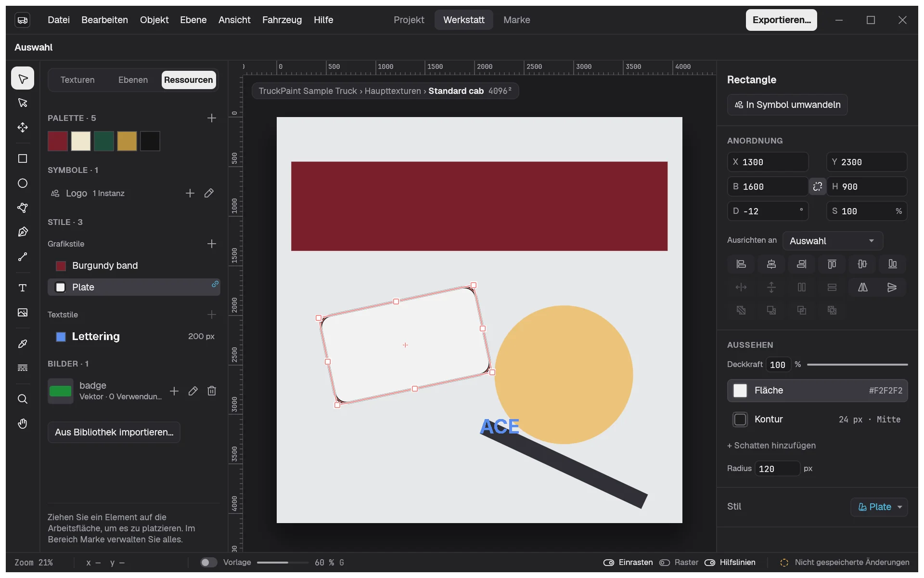Toggle the proportions lock between B and H

pyautogui.click(x=818, y=186)
